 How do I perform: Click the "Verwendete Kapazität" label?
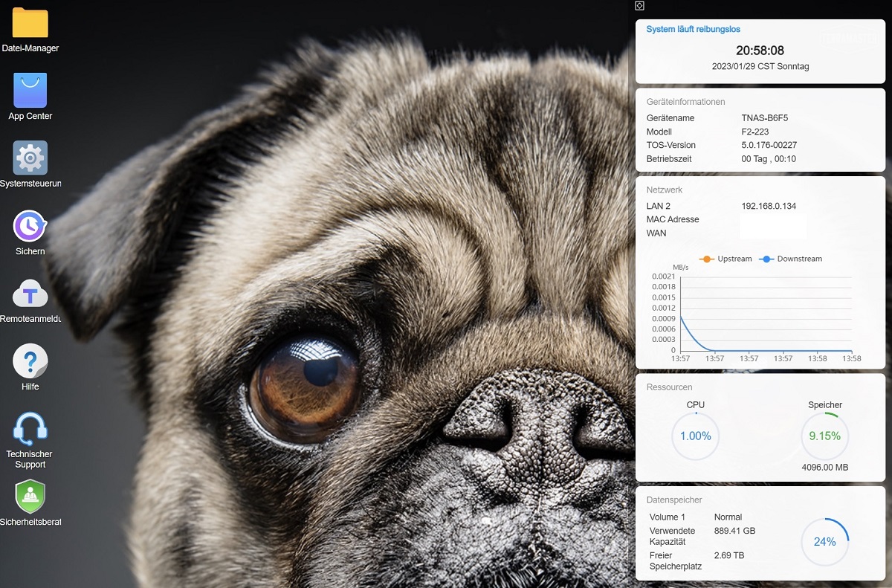pyautogui.click(x=672, y=536)
